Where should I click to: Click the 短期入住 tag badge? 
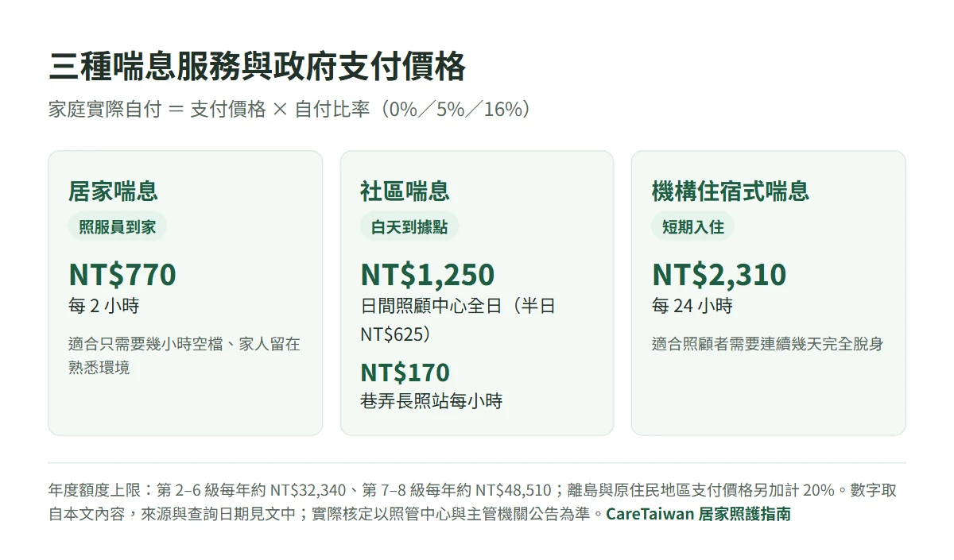pyautogui.click(x=692, y=227)
